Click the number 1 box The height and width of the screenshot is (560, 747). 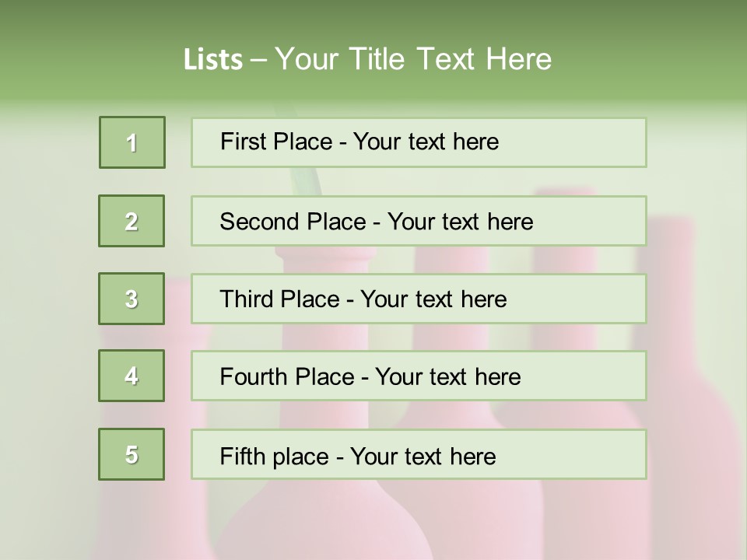pos(132,142)
